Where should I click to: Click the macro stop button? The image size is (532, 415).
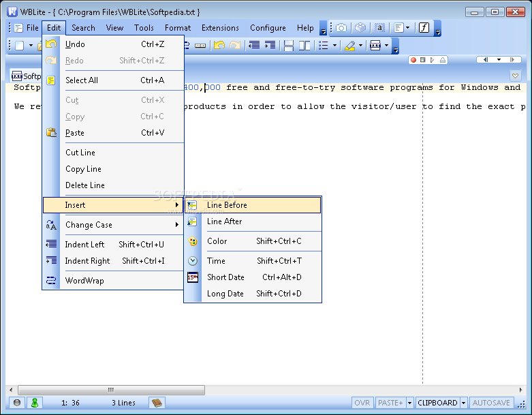click(423, 60)
